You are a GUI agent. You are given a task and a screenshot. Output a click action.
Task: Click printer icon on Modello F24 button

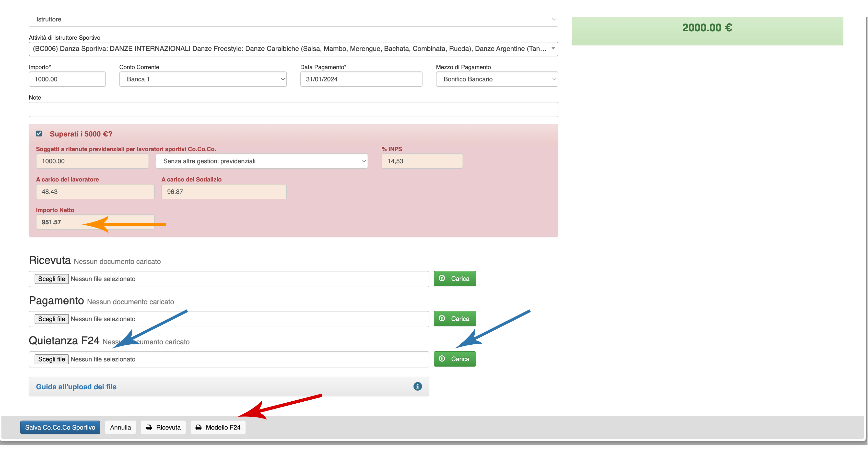[198, 427]
